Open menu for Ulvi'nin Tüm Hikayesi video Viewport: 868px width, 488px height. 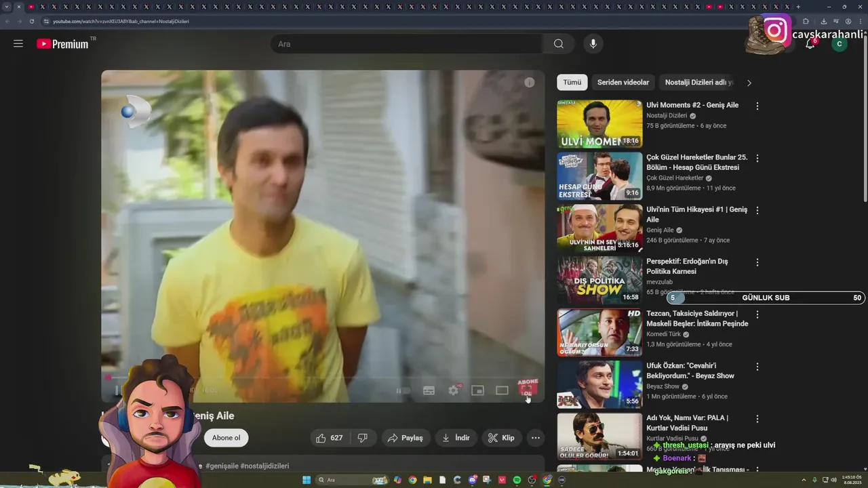pos(757,210)
